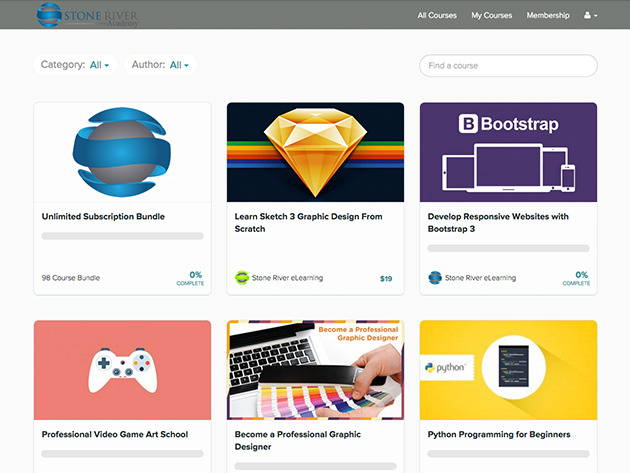Click the $19 price on Sketch 3 course
Screen dimensions: 630x473
pyautogui.click(x=386, y=278)
